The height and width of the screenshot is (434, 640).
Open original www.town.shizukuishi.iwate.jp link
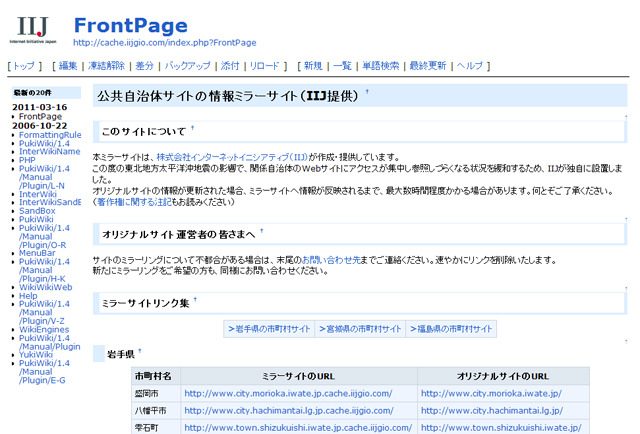501,428
